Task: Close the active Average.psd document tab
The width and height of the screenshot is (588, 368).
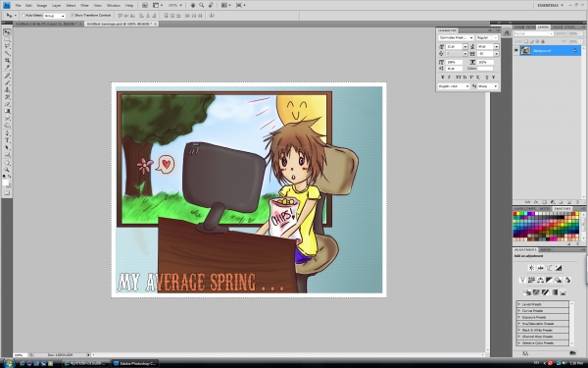Action: 155,24
